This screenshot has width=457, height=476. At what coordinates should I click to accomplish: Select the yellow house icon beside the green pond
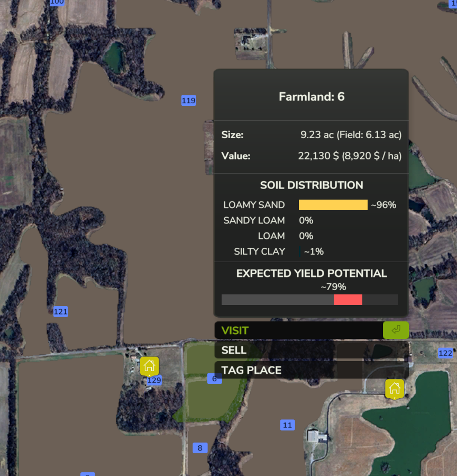pyautogui.click(x=394, y=389)
